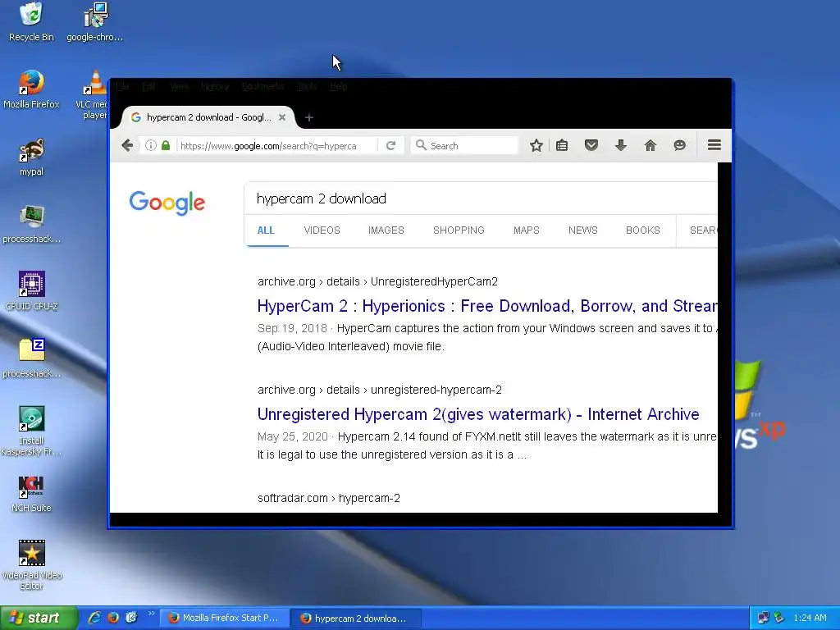The height and width of the screenshot is (630, 840).
Task: Click archive.org UnregisteredHyperCam2 breadcrumb
Action: 377,282
